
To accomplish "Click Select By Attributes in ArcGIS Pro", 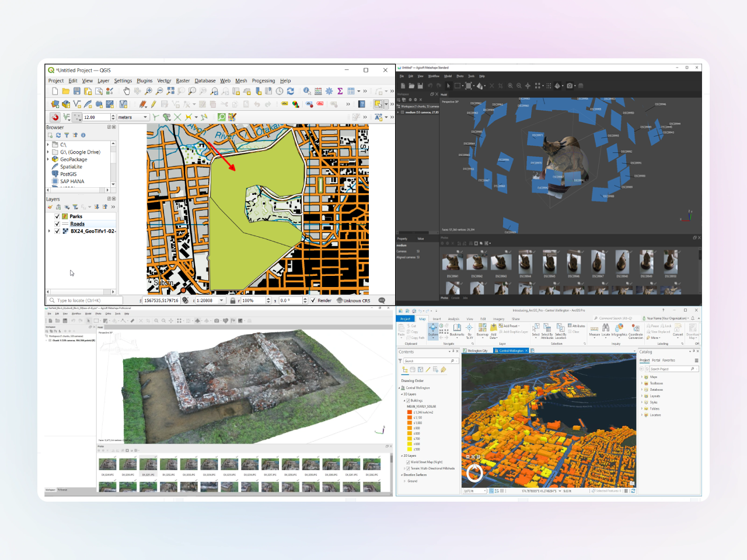I will tap(547, 331).
